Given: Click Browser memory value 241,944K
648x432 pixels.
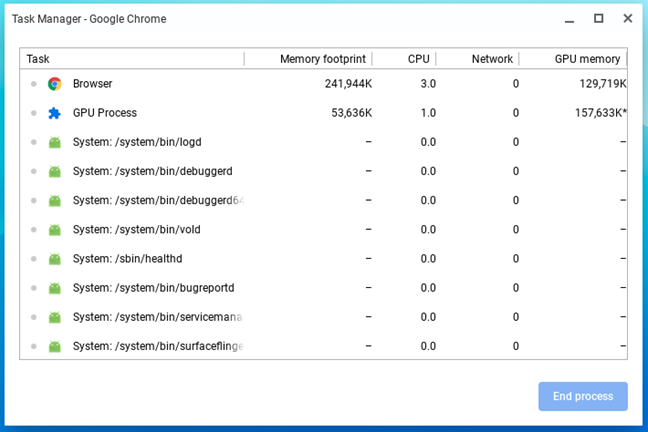Looking at the screenshot, I should (348, 84).
